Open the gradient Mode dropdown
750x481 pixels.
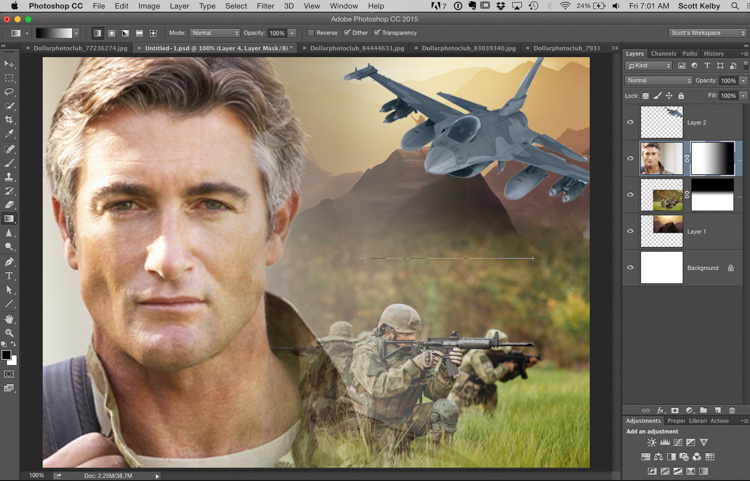click(x=215, y=33)
